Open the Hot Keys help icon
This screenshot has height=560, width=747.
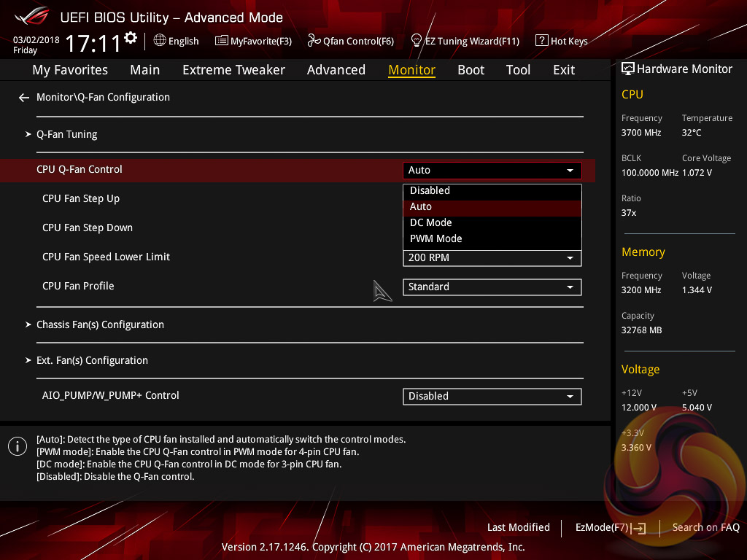[x=541, y=41]
